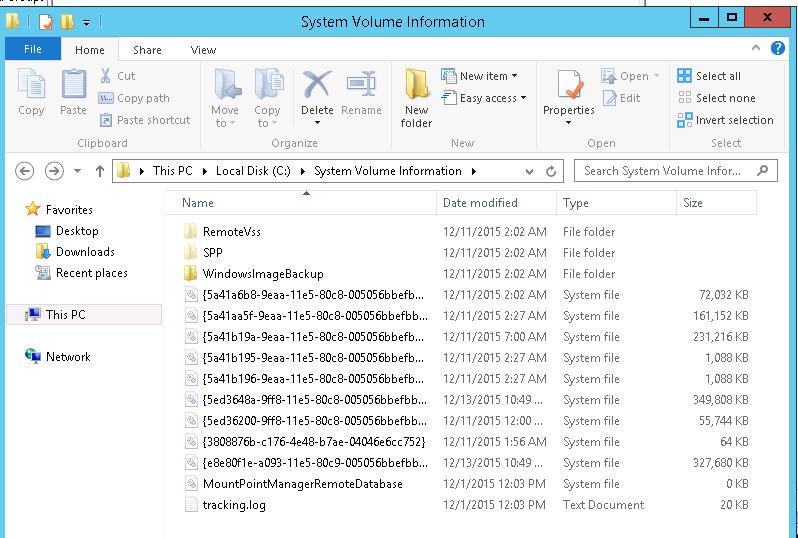Select Desktop in navigation pane
This screenshot has height=538, width=798.
pyautogui.click(x=67, y=231)
